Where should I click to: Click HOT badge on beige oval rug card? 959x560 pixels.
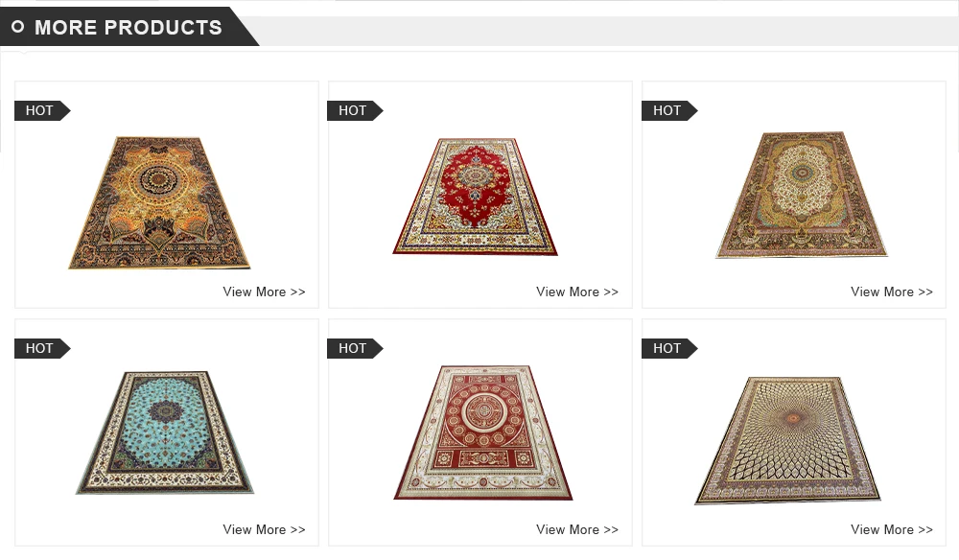click(669, 110)
